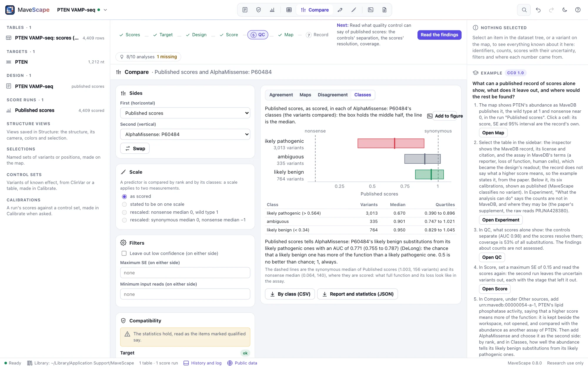Select the 'as scored' scale option
Image resolution: width=588 pixels, height=368 pixels.
[124, 196]
